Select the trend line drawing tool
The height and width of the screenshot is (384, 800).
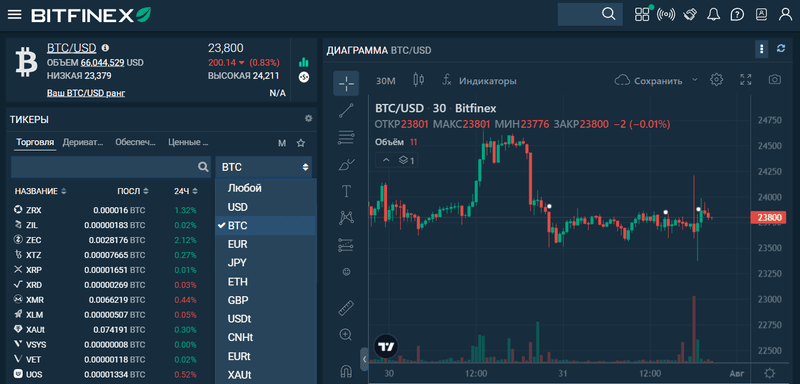click(346, 111)
